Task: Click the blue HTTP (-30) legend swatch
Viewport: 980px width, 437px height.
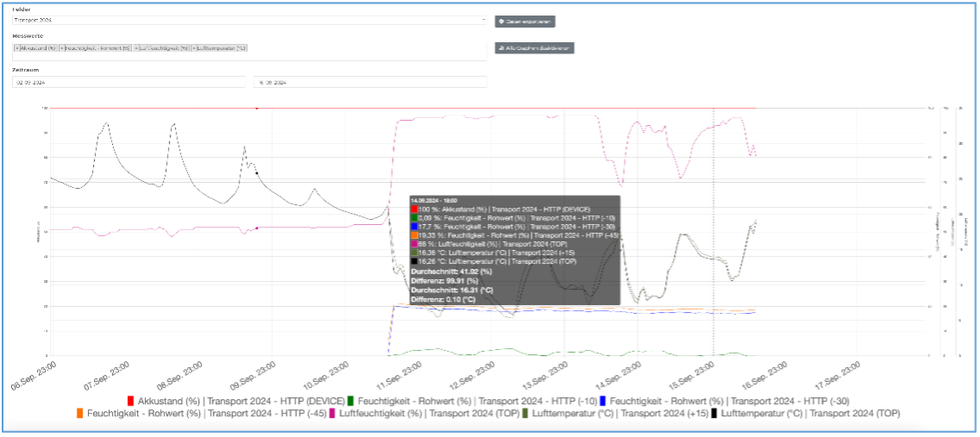Action: click(602, 401)
